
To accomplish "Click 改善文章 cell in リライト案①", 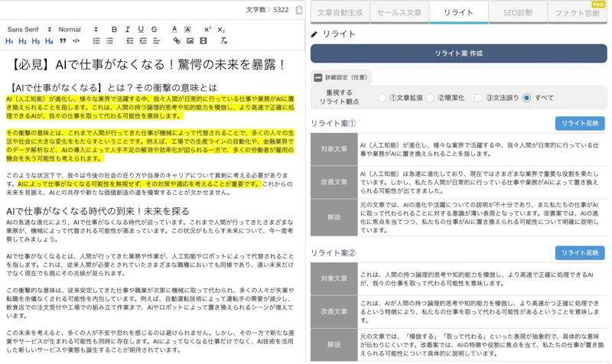I will (x=334, y=182).
